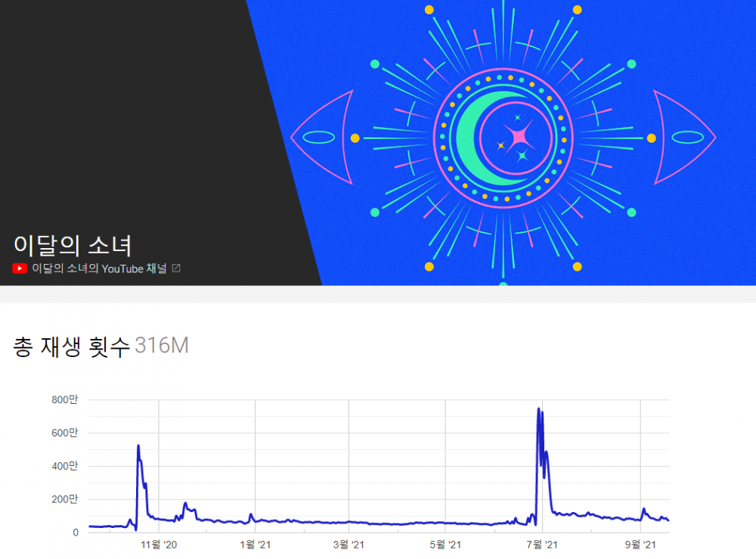
Task: Click the 5월 '21 x-axis label
Action: (x=445, y=545)
